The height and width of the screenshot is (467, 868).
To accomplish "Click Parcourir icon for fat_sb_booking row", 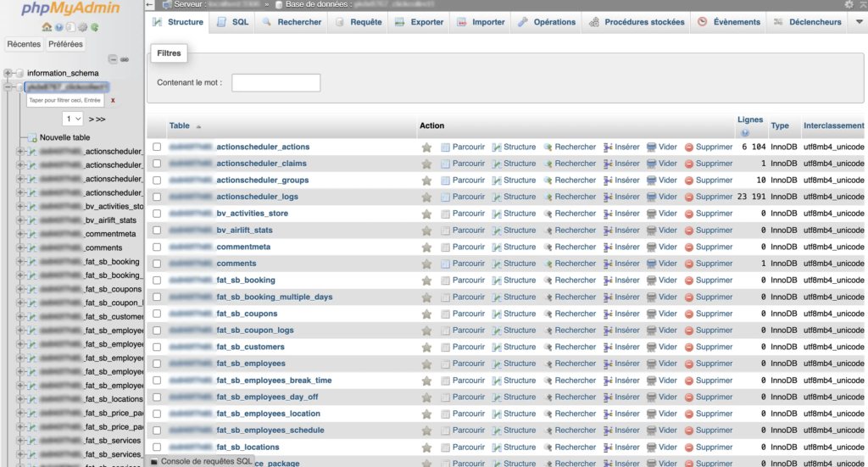I will click(445, 281).
